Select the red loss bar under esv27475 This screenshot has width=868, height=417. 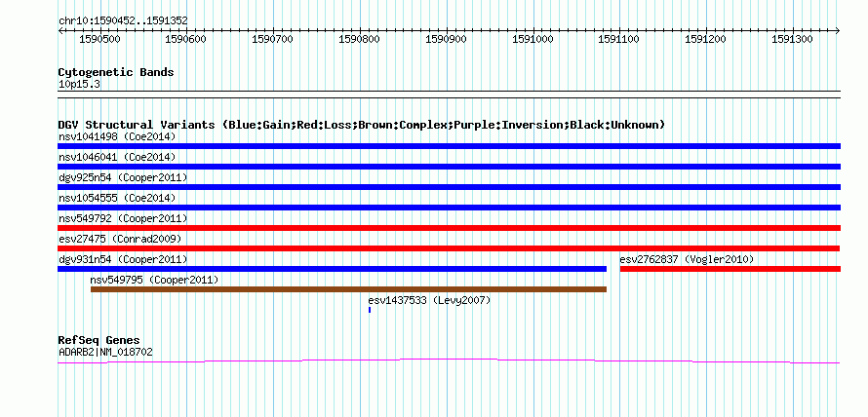(449, 248)
